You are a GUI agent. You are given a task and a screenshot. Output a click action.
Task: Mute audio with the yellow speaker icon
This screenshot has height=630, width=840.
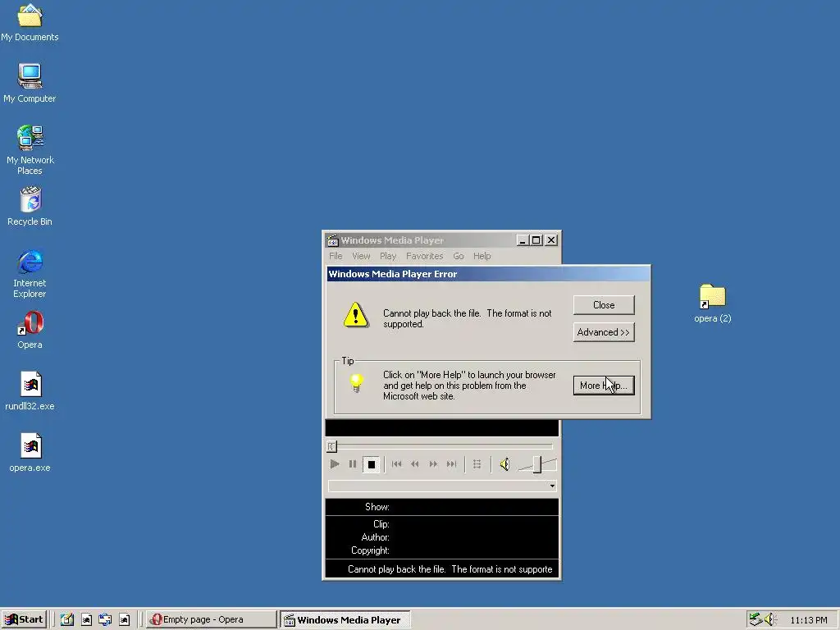(x=504, y=464)
